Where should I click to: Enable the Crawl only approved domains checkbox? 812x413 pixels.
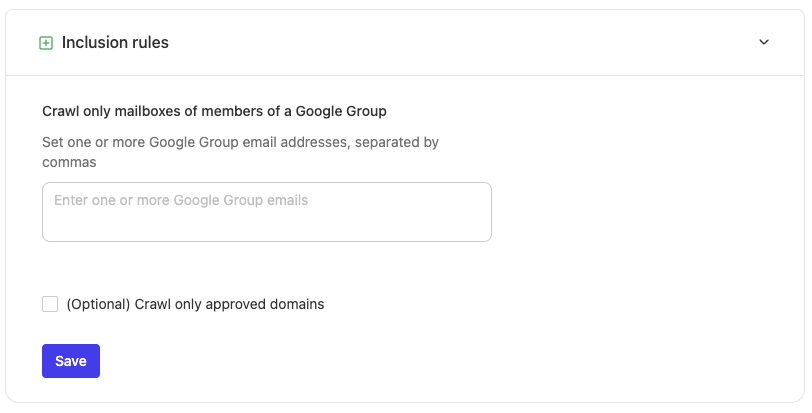(x=50, y=304)
